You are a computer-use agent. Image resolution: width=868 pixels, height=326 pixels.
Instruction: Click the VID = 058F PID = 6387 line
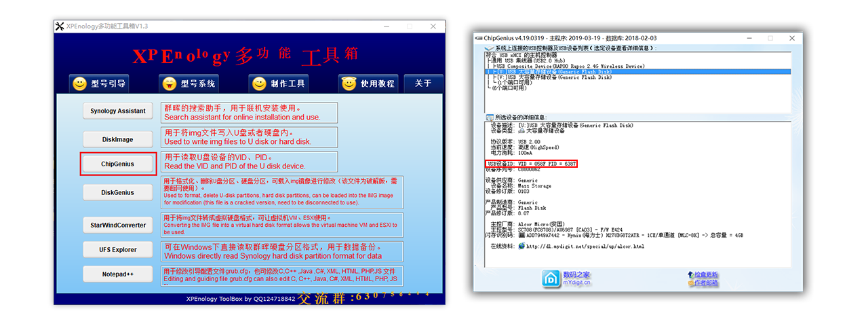[531, 164]
